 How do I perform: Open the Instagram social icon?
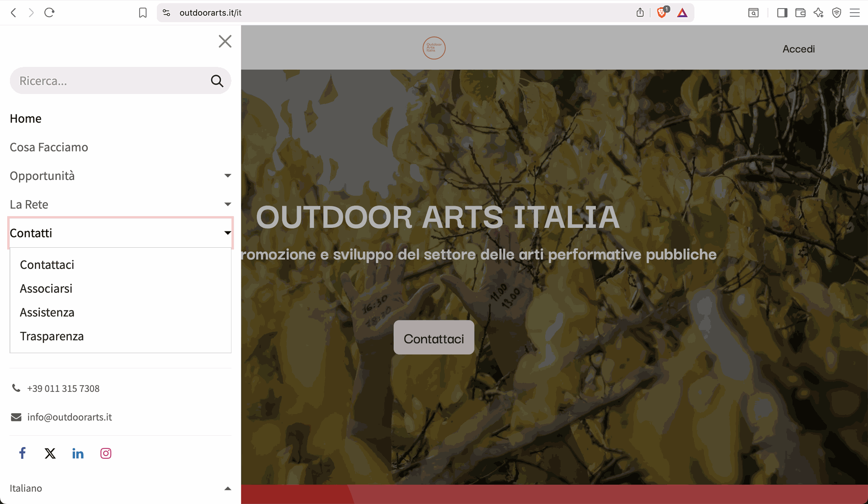tap(106, 453)
